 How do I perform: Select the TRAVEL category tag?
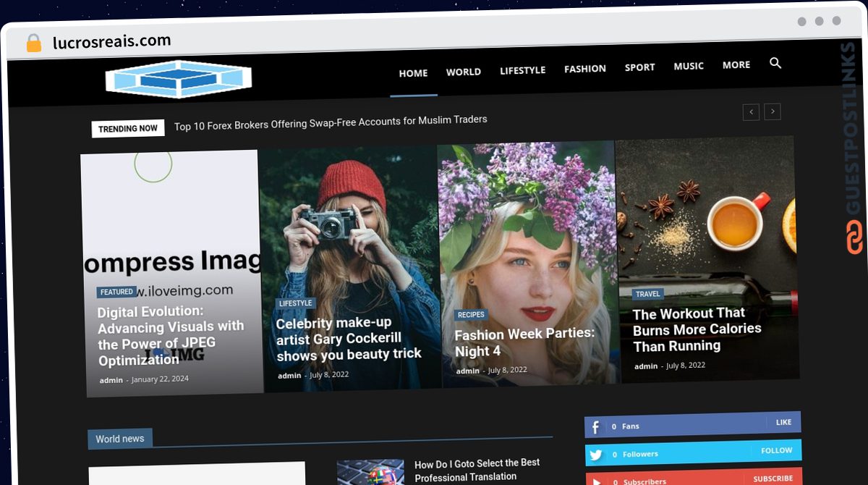point(647,295)
